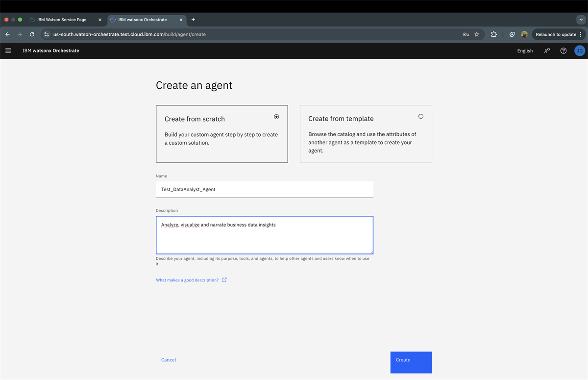This screenshot has height=380, width=588.
Task: Click the IBM watsonx Orchestrate header title
Action: tap(50, 51)
